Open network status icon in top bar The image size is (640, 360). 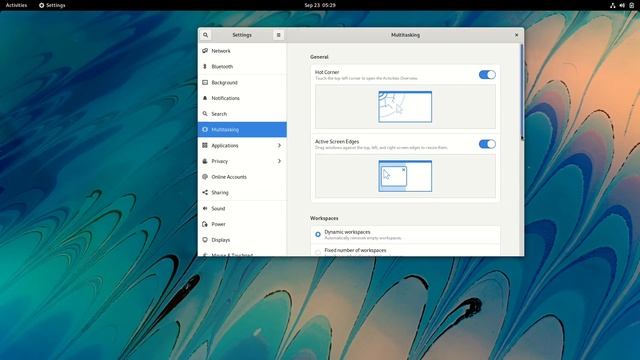coord(612,5)
